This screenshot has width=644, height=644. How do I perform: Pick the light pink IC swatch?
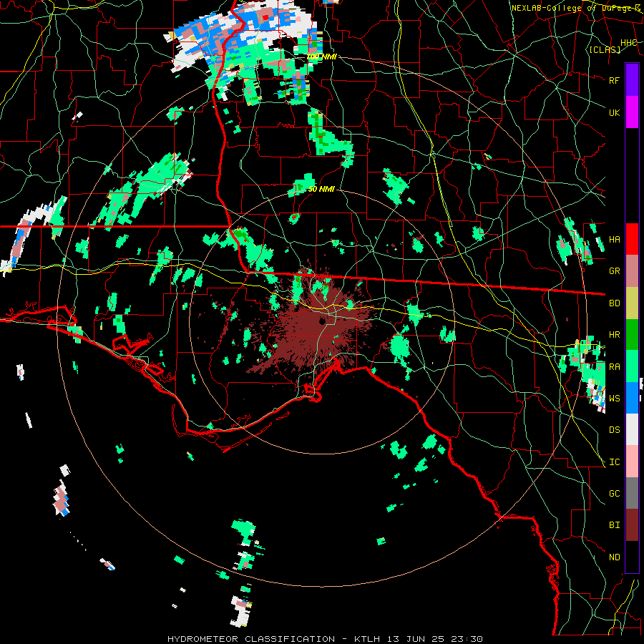click(x=632, y=462)
